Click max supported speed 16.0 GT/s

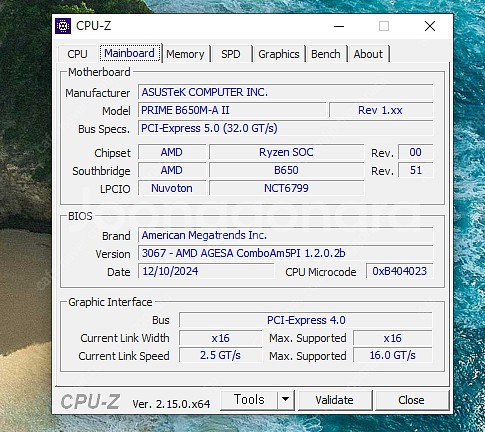point(393,355)
